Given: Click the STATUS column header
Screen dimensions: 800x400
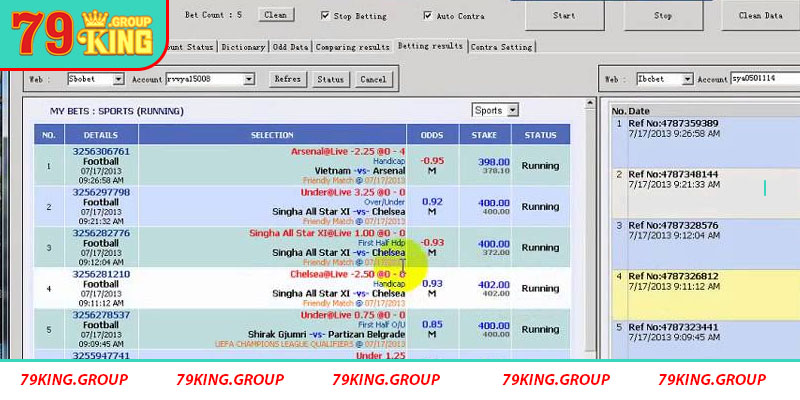Looking at the screenshot, I should pyautogui.click(x=540, y=135).
